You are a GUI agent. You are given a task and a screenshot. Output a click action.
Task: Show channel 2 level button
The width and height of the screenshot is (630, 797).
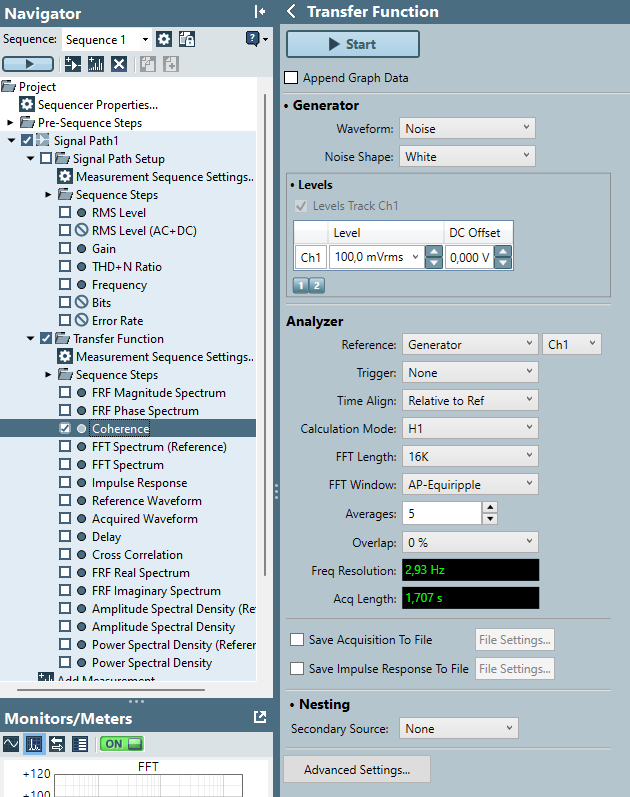[317, 285]
